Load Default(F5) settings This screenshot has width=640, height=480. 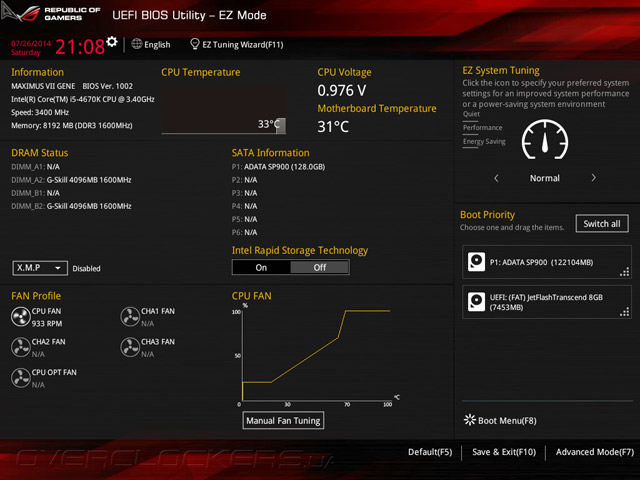coord(430,452)
